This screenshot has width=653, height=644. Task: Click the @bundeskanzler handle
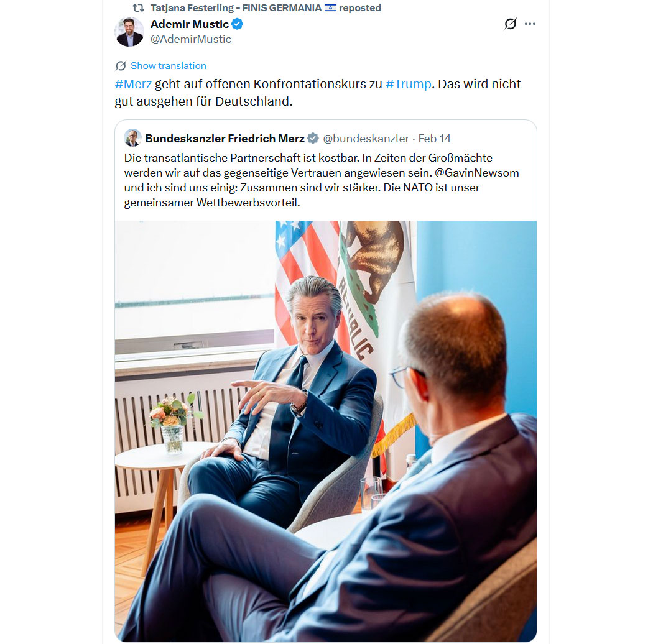(x=366, y=139)
